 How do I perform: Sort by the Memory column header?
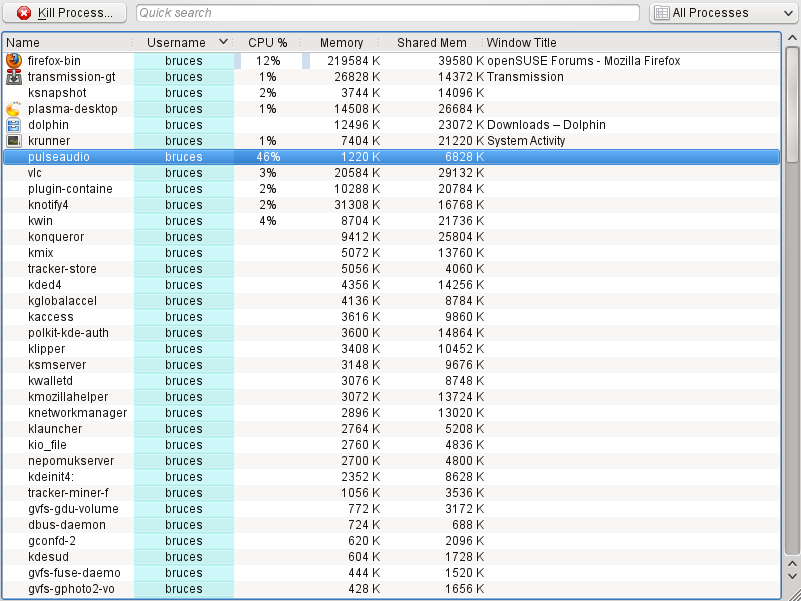tap(341, 42)
